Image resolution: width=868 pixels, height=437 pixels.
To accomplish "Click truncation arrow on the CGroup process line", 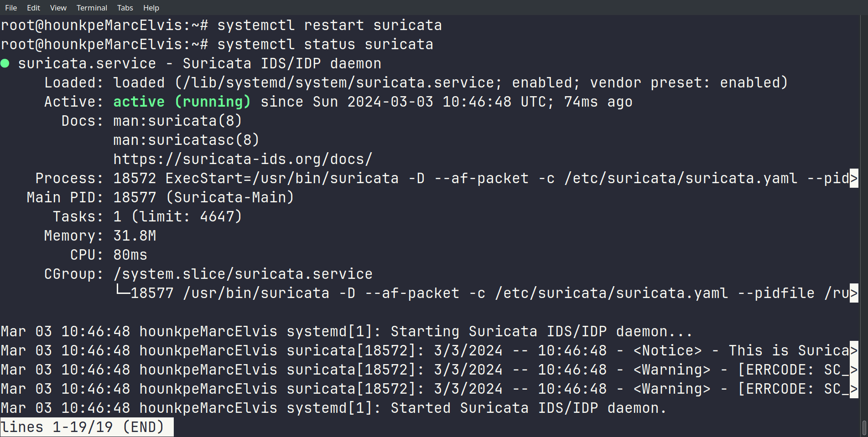I will (853, 293).
